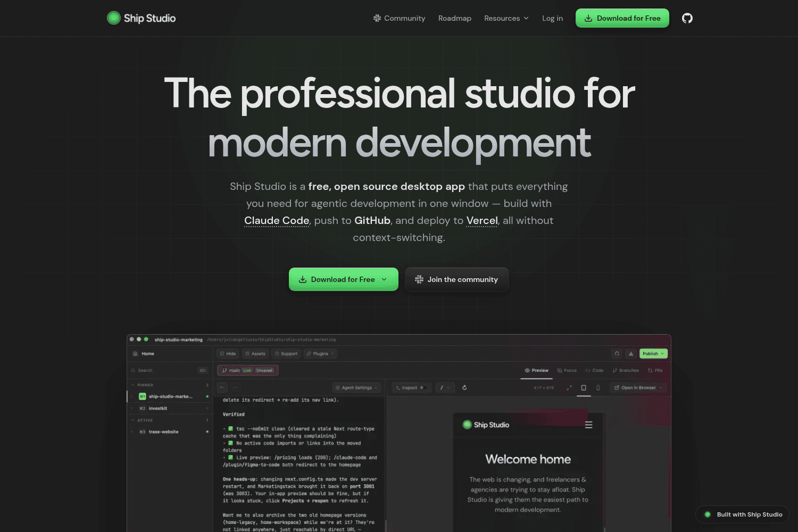Click the Ship Studio logo in the preview page
This screenshot has width=798, height=532.
tap(486, 425)
